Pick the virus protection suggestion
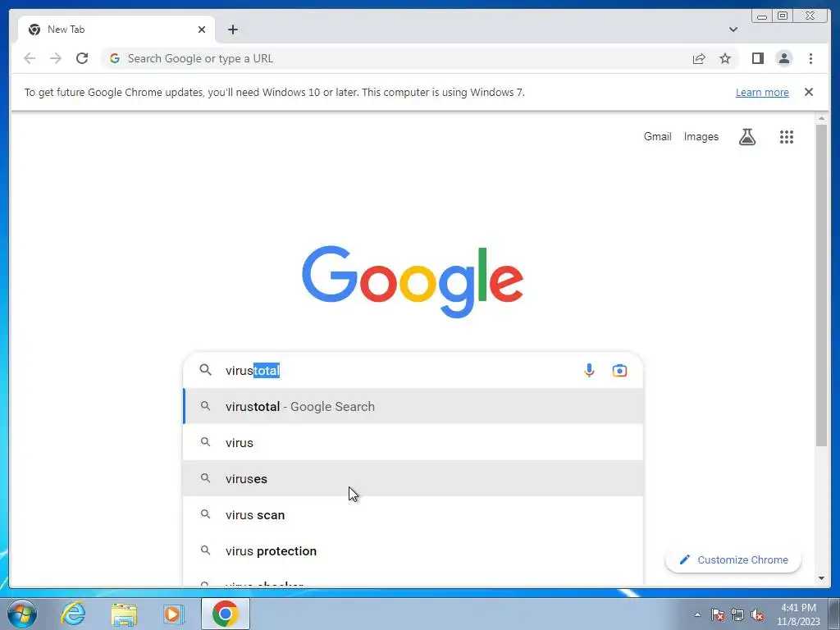The height and width of the screenshot is (630, 840). (413, 550)
